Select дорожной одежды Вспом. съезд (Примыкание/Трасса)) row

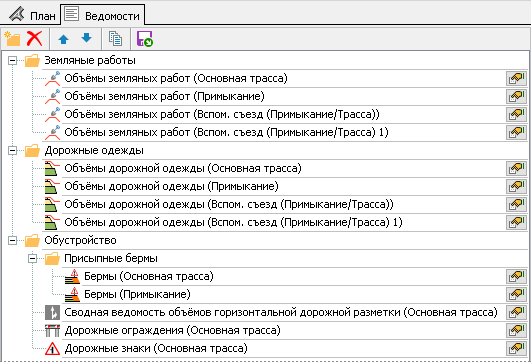coord(229,205)
